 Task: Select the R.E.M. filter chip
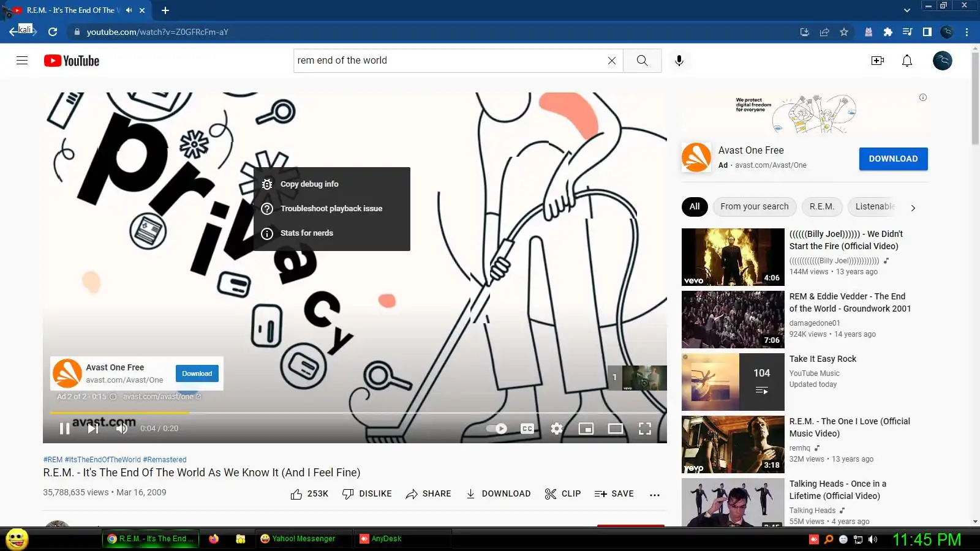point(822,207)
